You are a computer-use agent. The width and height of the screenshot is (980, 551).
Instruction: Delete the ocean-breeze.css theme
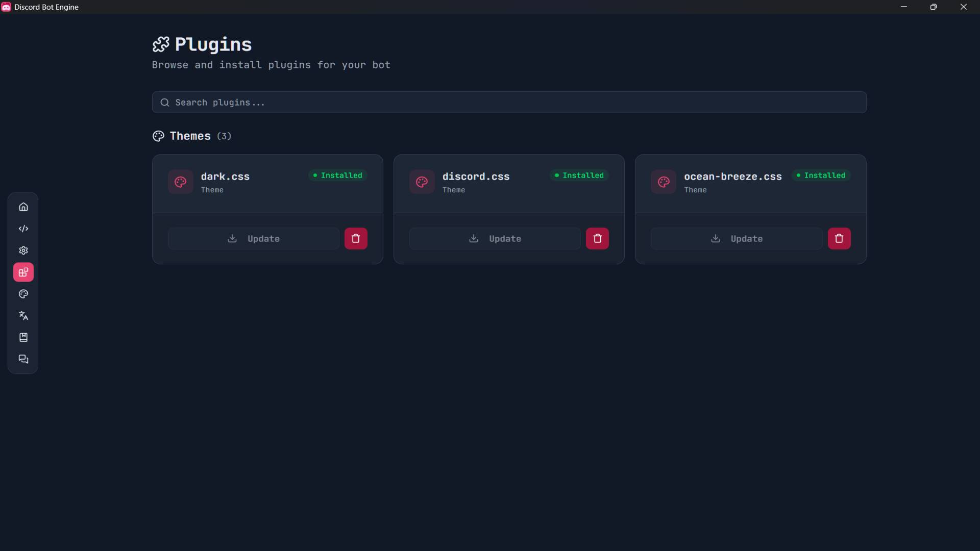[x=839, y=239]
